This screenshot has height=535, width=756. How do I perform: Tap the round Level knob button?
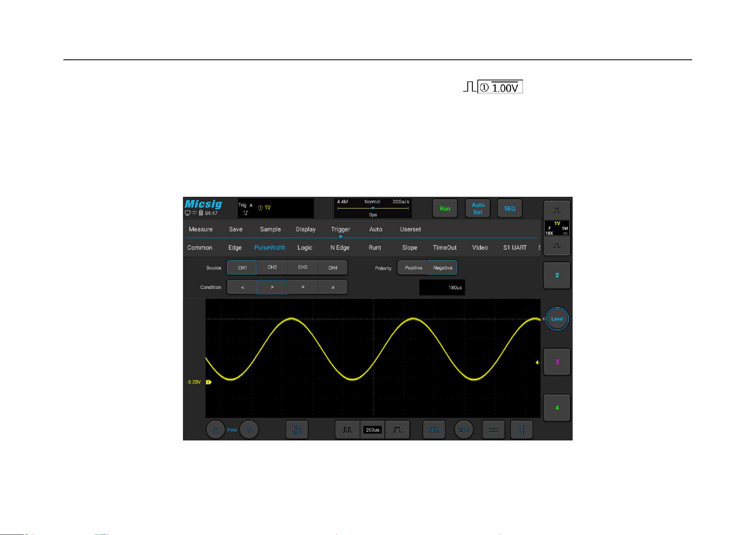pyautogui.click(x=557, y=319)
